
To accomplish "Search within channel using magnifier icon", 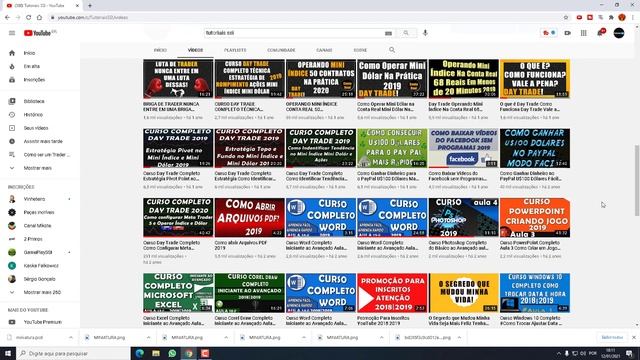I will click(392, 50).
